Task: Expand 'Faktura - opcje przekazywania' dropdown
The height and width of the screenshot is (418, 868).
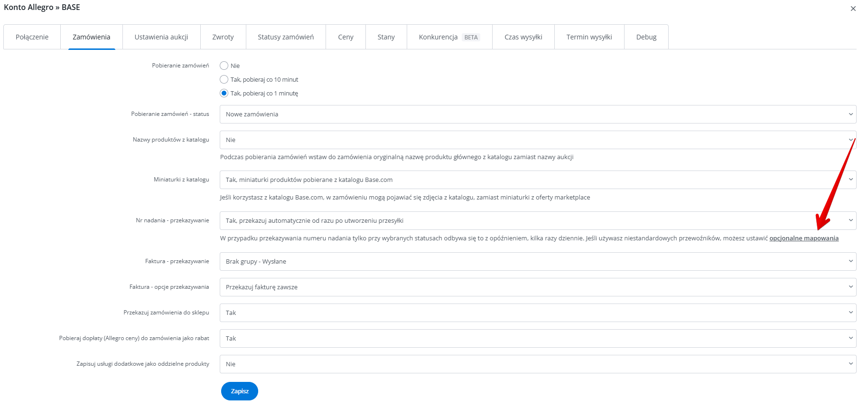Action: tap(537, 287)
